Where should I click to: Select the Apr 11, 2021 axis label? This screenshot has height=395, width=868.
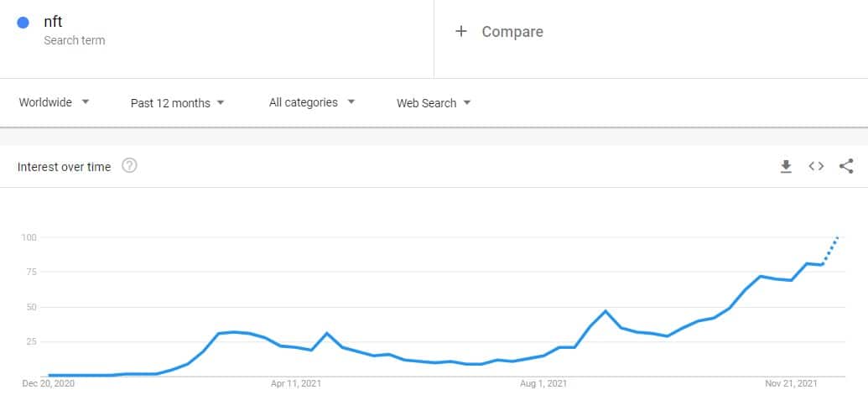(x=298, y=383)
